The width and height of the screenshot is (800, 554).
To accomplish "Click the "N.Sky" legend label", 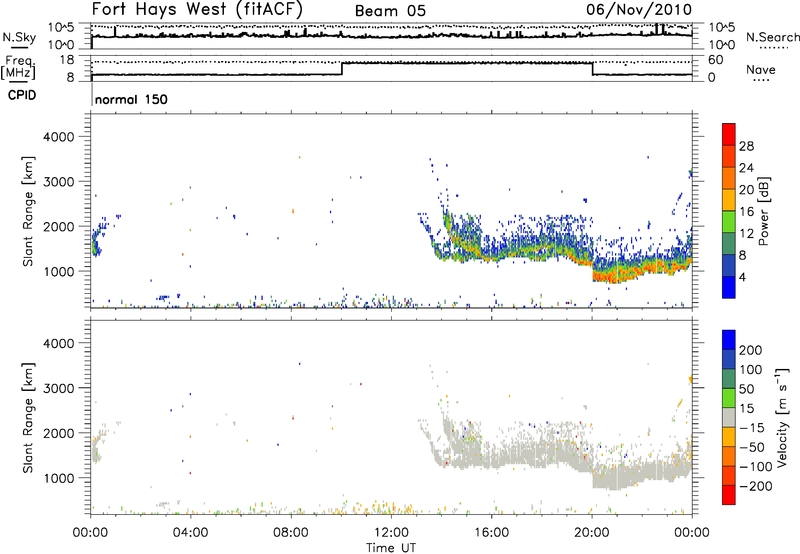I will pyautogui.click(x=19, y=37).
